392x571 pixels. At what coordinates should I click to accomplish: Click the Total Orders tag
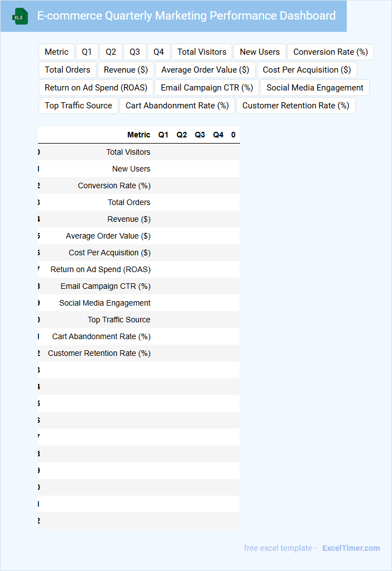pos(68,70)
